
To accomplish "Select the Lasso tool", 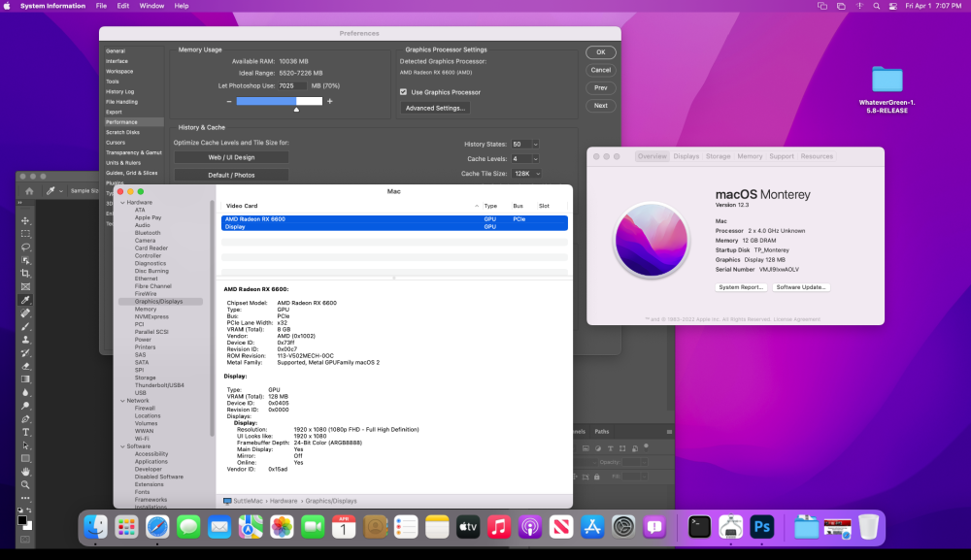I will point(25,247).
